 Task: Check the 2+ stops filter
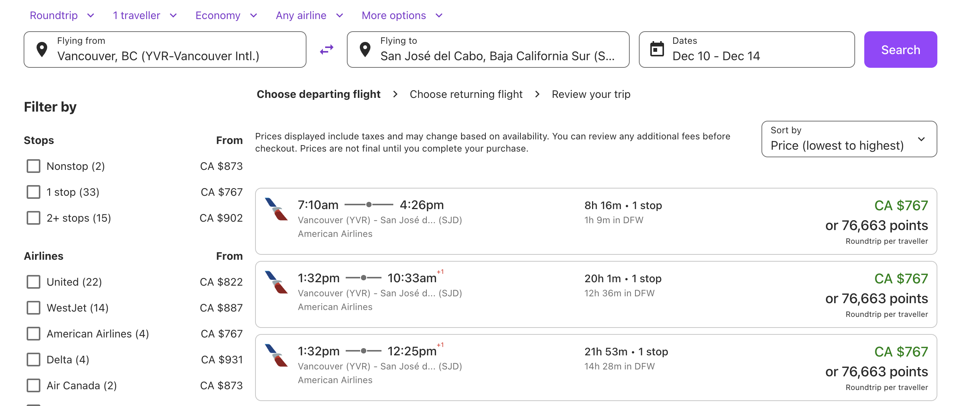33,218
